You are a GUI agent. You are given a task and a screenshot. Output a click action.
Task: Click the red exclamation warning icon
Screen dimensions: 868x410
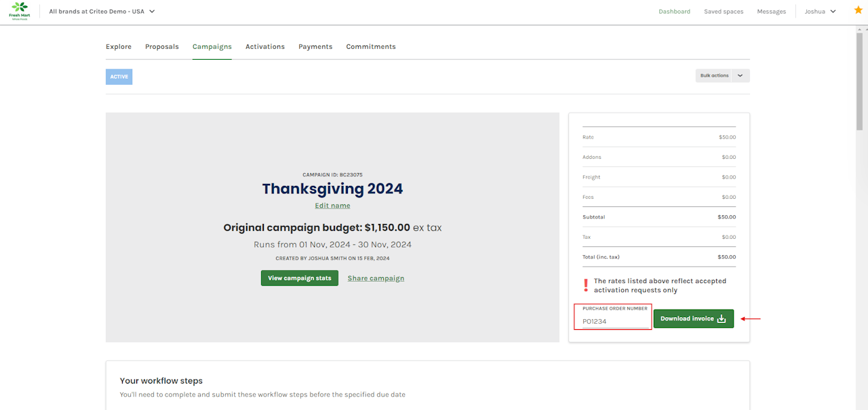click(585, 285)
